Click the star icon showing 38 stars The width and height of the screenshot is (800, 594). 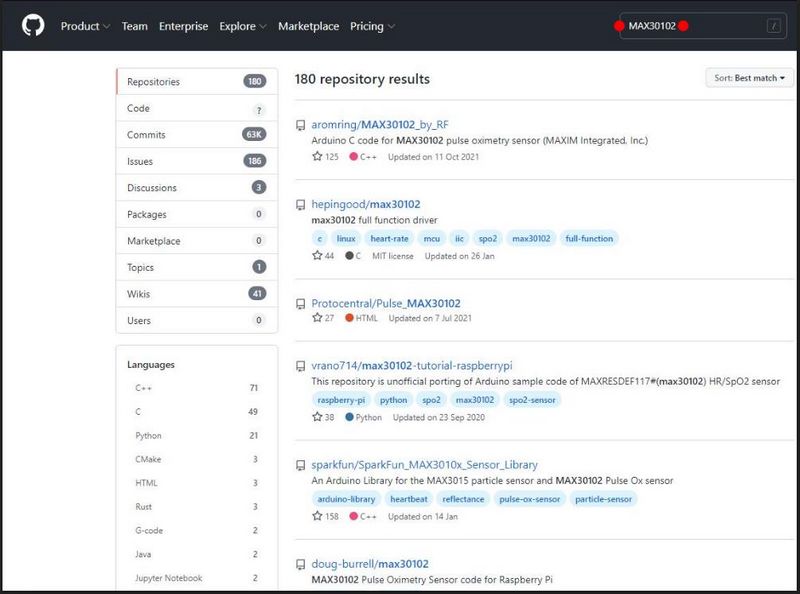pos(317,416)
